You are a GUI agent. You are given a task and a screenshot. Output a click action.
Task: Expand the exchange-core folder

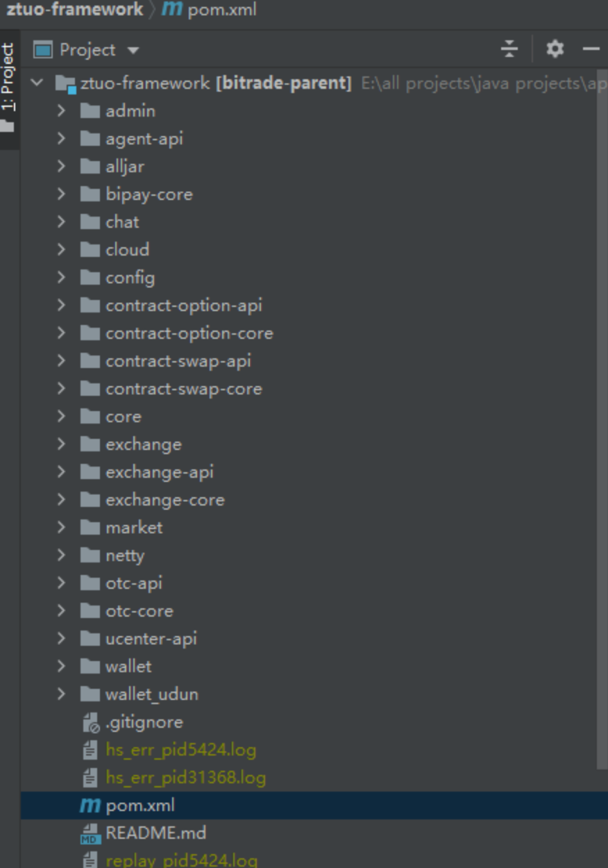click(61, 500)
